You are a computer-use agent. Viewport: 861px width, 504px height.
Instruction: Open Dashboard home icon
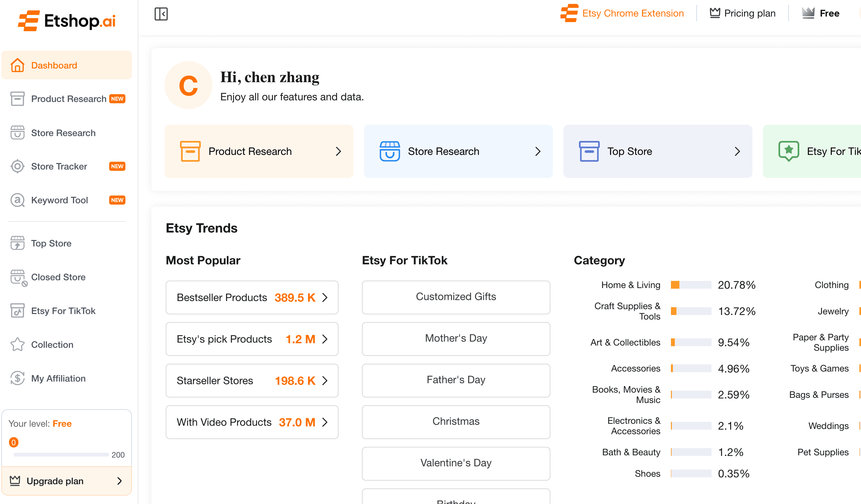click(x=18, y=65)
